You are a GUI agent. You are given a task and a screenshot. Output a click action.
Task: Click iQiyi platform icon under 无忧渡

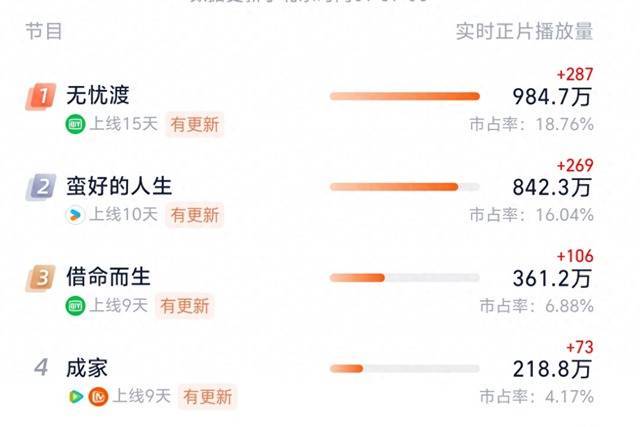pos(75,124)
